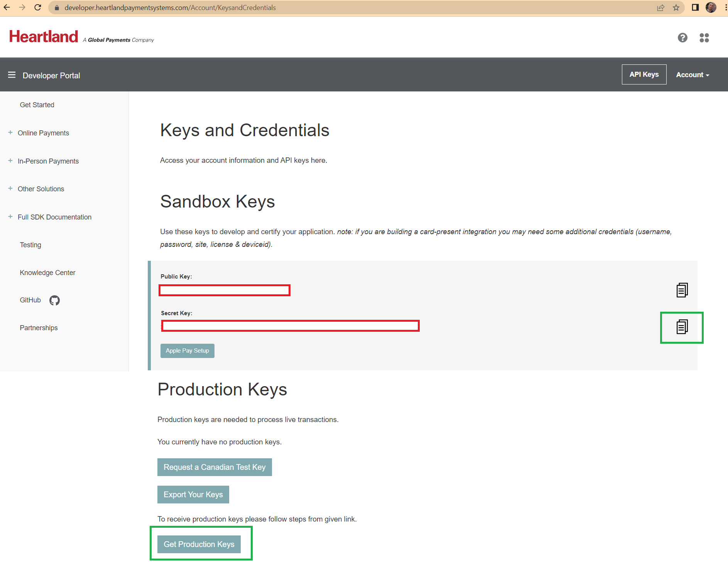Click the Production Keys heading
Viewport: 728px width, 569px height.
(x=222, y=389)
